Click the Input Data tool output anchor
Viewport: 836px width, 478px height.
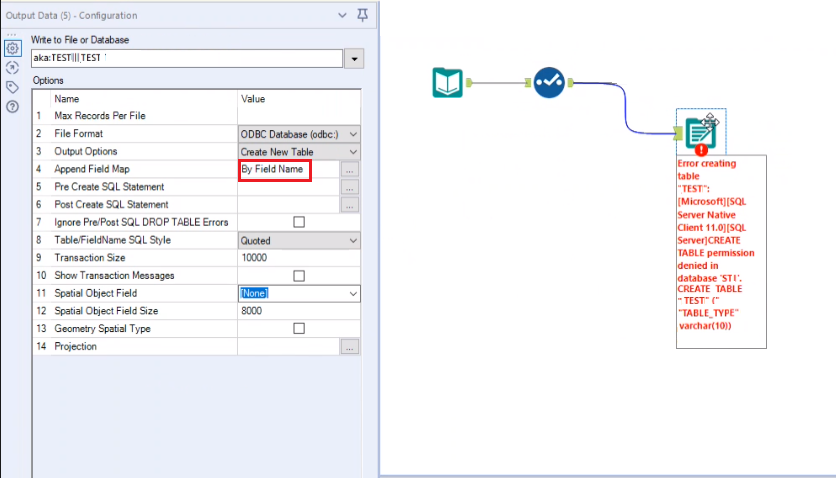point(469,83)
